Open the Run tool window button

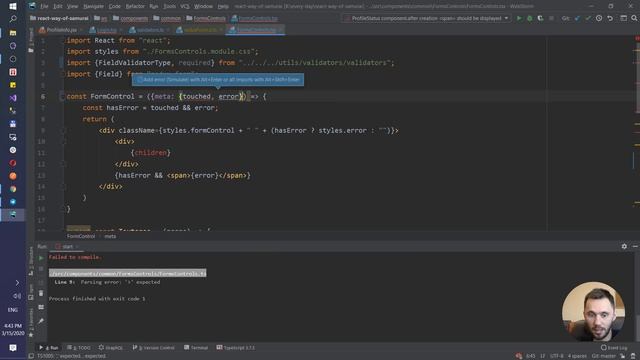click(x=49, y=348)
